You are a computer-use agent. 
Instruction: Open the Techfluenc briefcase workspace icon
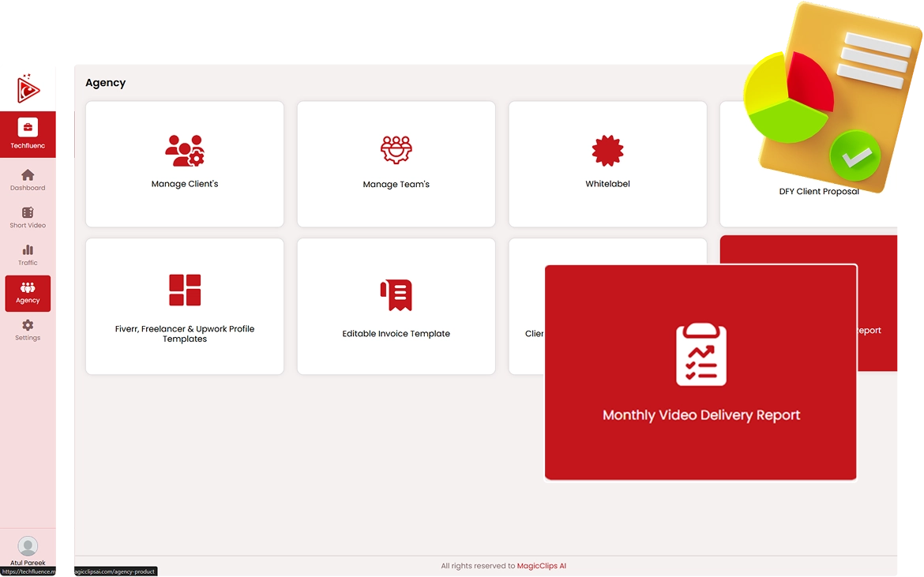coord(28,128)
